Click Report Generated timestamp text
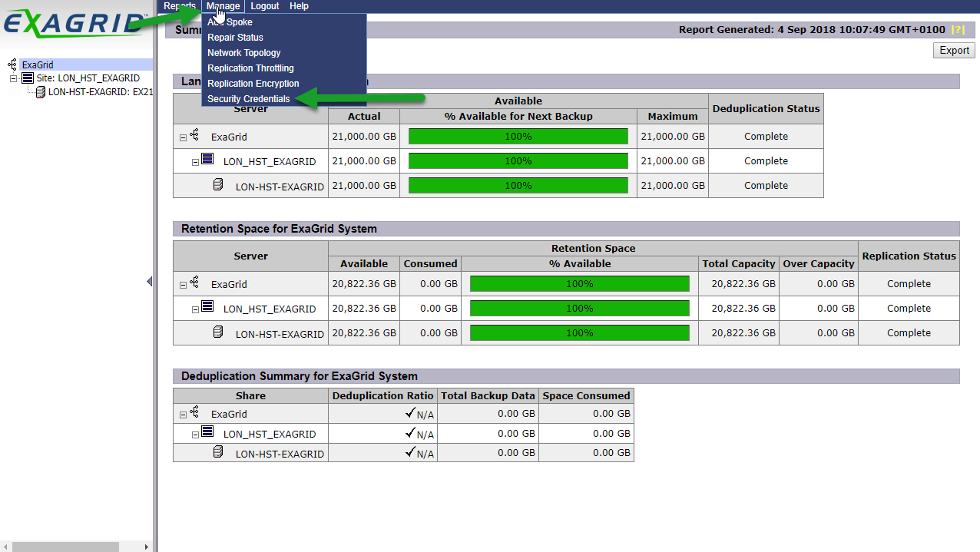980x552 pixels. click(812, 30)
